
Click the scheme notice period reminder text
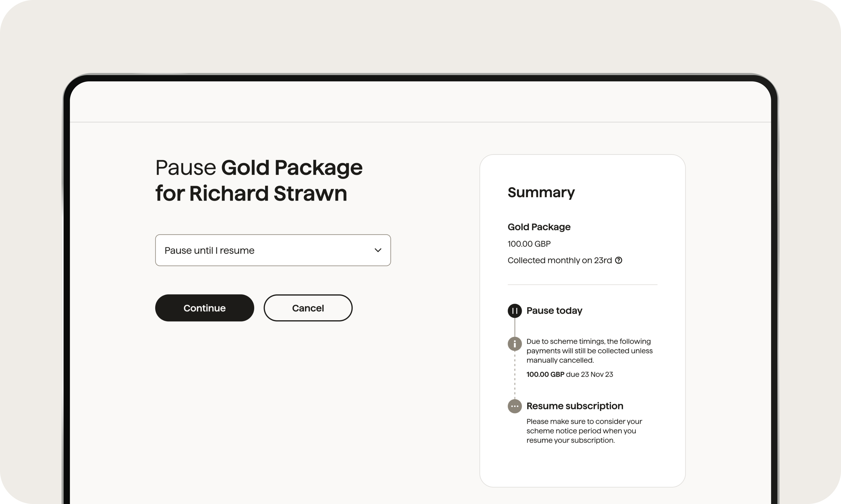pyautogui.click(x=584, y=431)
